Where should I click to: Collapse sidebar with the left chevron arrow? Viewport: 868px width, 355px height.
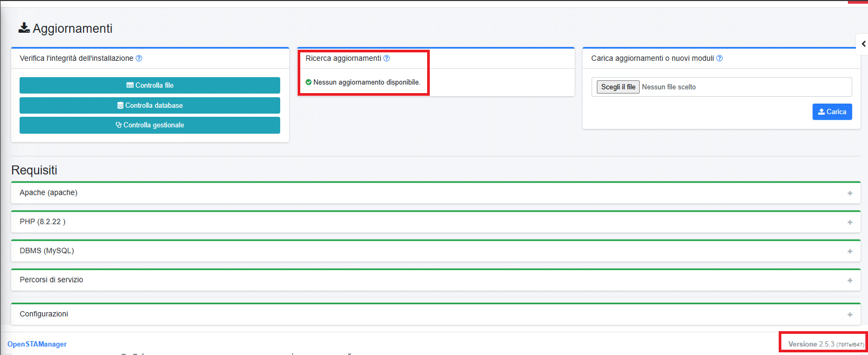tap(863, 44)
